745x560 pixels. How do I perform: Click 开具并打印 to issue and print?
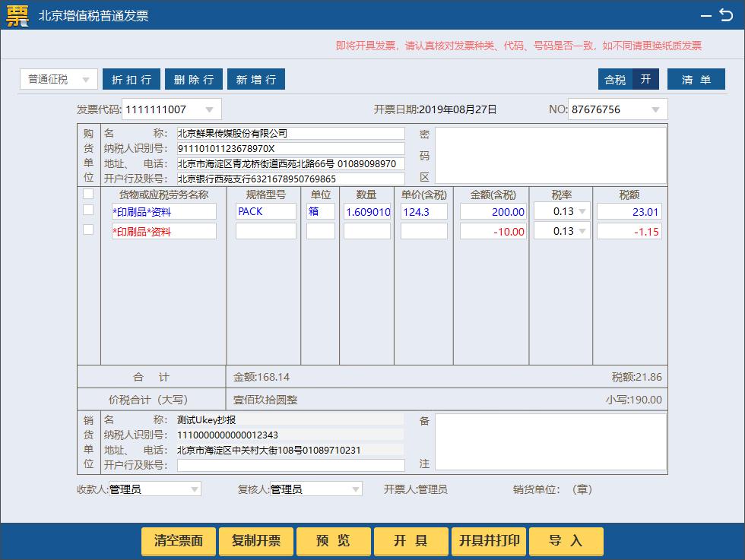(488, 541)
